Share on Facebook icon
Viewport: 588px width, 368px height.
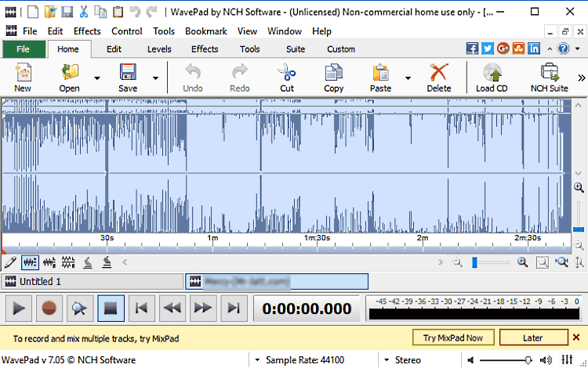[472, 49]
